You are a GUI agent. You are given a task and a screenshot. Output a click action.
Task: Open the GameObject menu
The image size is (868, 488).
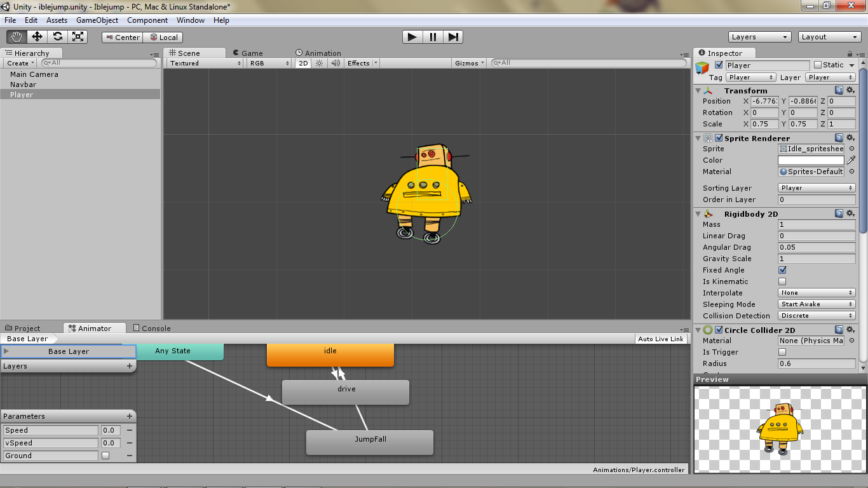coord(97,20)
